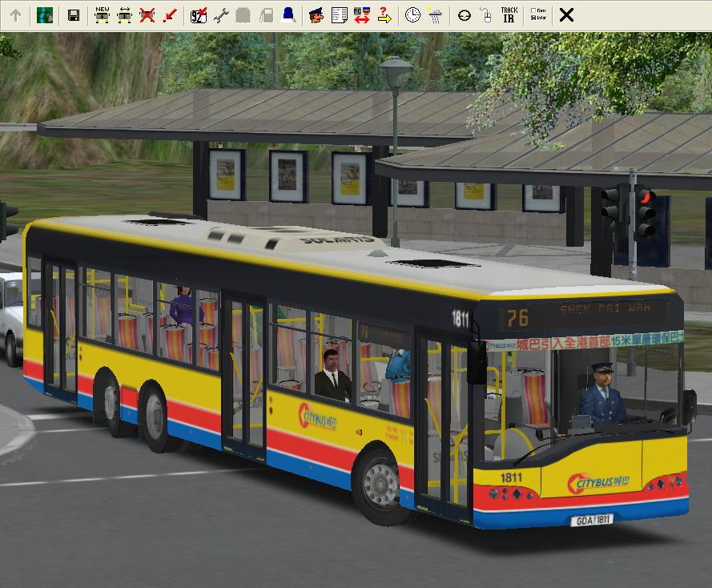
Task: Click the steering wheel control icon
Action: coord(464,15)
